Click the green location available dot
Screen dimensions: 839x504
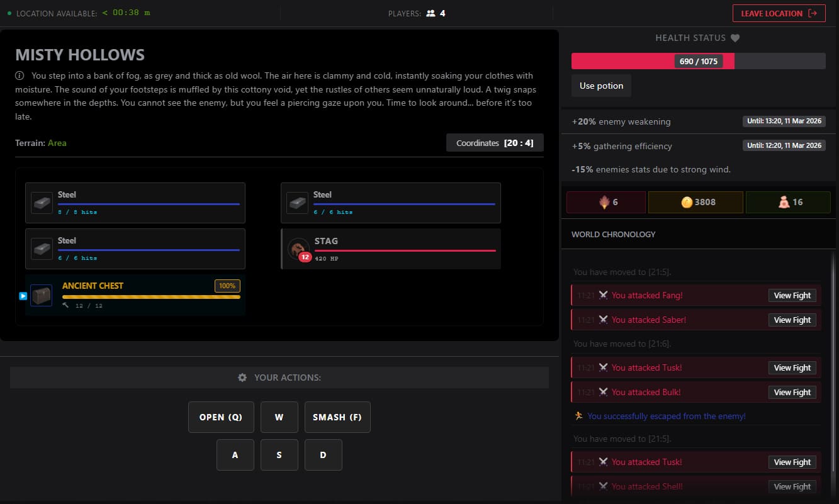click(x=9, y=13)
